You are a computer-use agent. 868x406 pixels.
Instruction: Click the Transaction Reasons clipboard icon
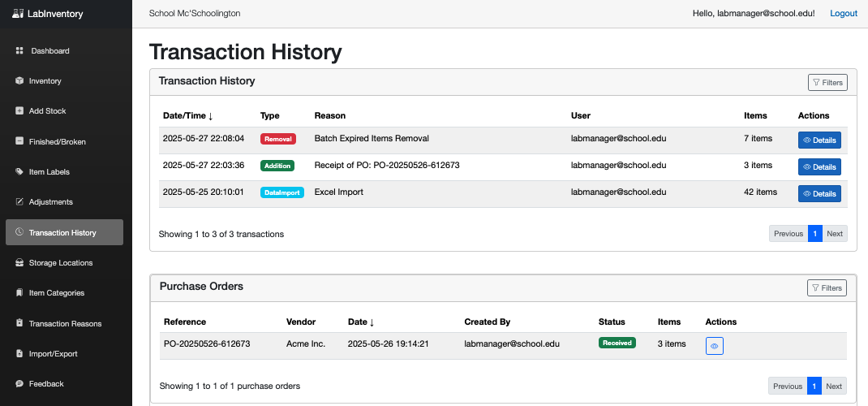(x=19, y=323)
